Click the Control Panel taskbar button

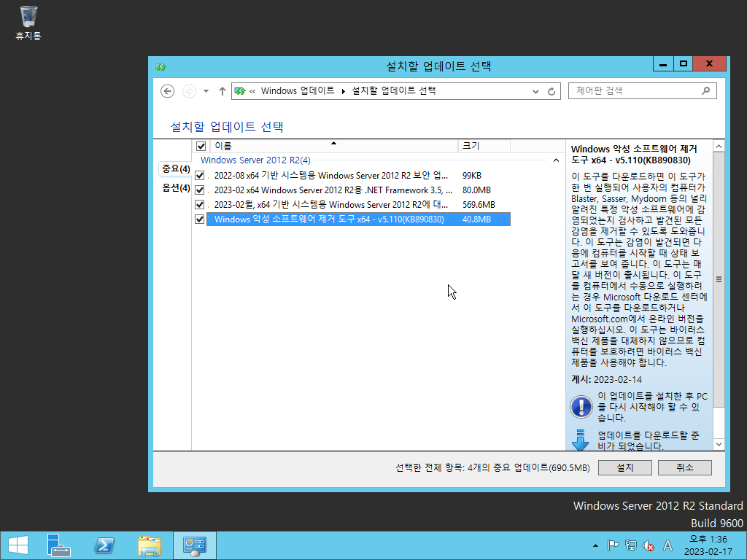pyautogui.click(x=194, y=545)
